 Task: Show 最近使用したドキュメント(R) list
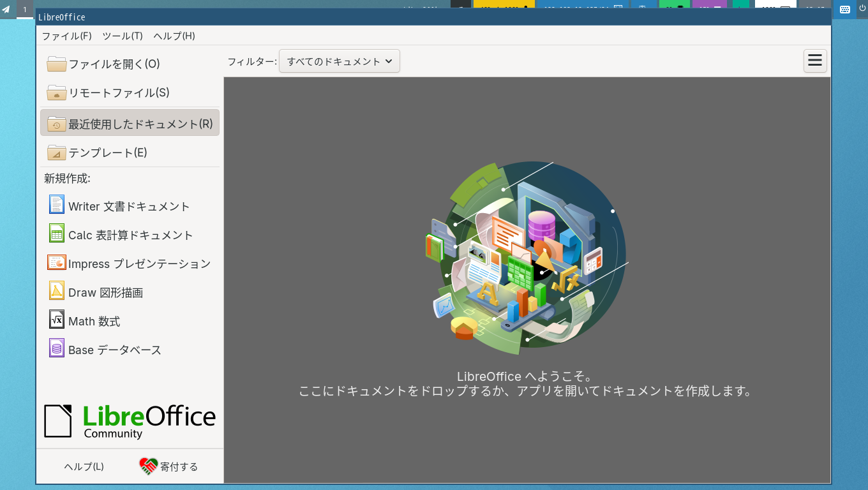(130, 122)
